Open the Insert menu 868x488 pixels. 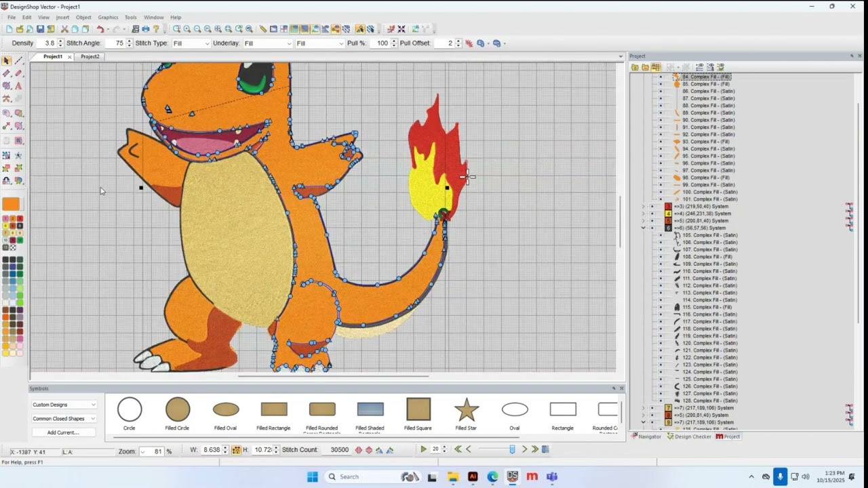tap(62, 17)
